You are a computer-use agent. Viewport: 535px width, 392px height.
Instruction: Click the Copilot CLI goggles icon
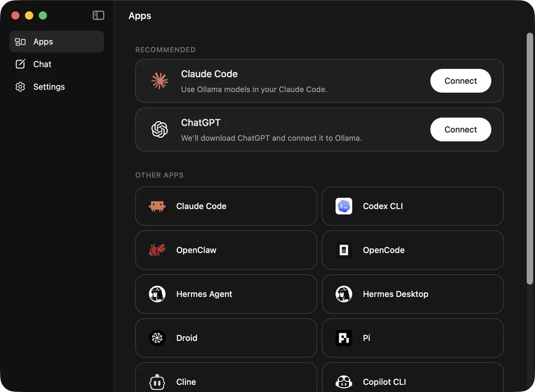pos(344,382)
